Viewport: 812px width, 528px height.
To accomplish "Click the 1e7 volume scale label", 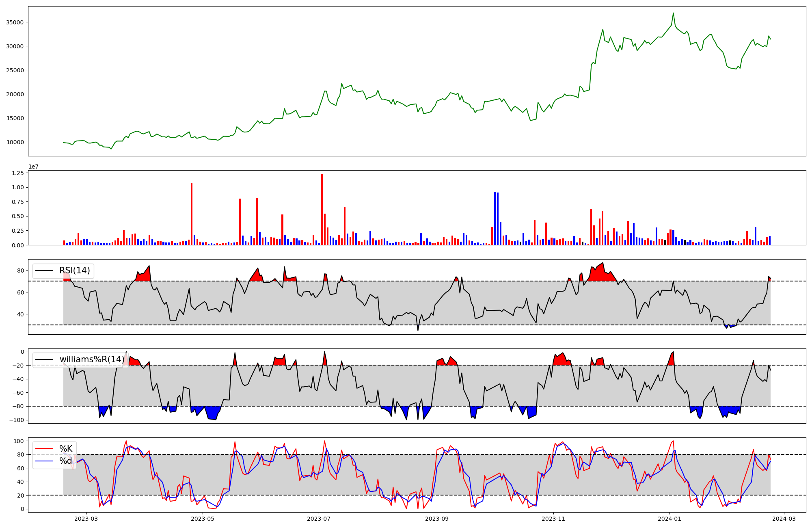I will click(x=33, y=167).
